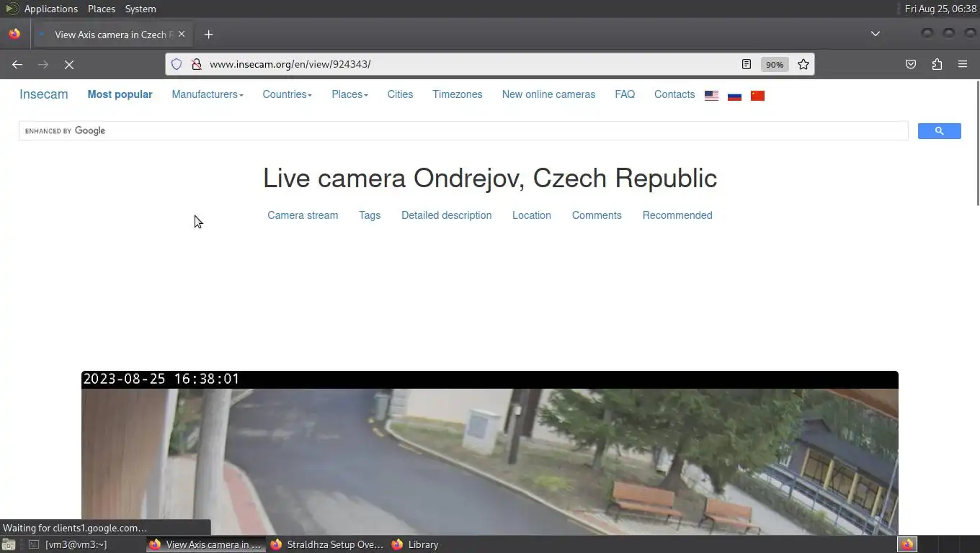Switch language with the Chinese flag icon
This screenshot has height=553, width=980.
pyautogui.click(x=757, y=96)
